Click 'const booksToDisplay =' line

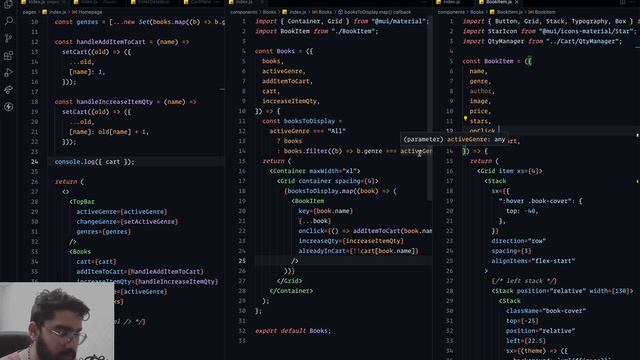click(x=302, y=121)
